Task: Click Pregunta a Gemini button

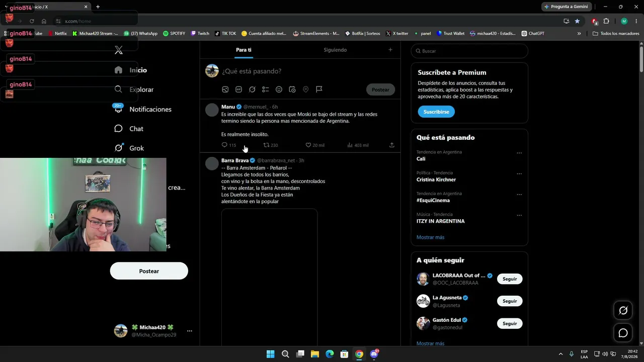Action: [566, 7]
